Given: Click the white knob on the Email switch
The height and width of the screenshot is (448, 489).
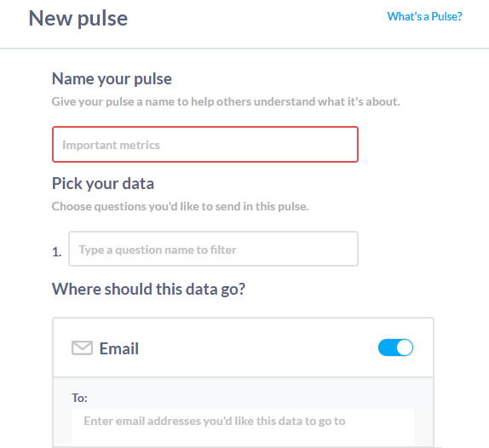Looking at the screenshot, I should 405,347.
